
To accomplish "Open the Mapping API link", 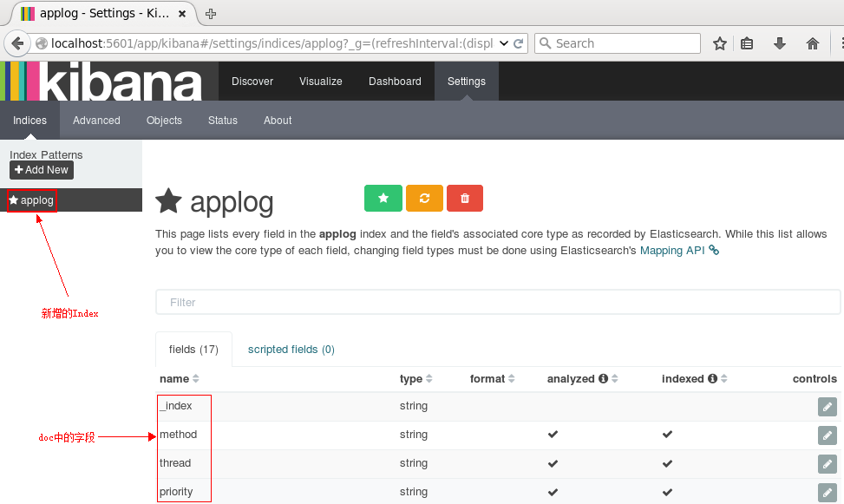I will [x=672, y=250].
